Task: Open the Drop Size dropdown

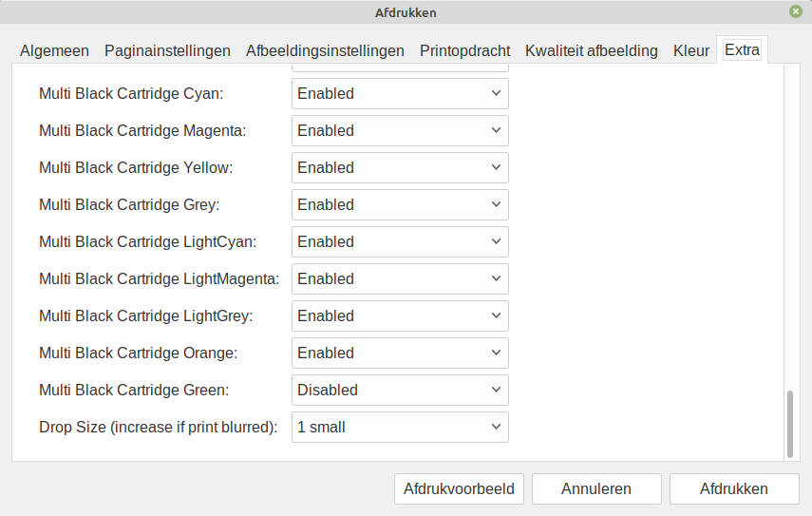Action: coord(400,427)
